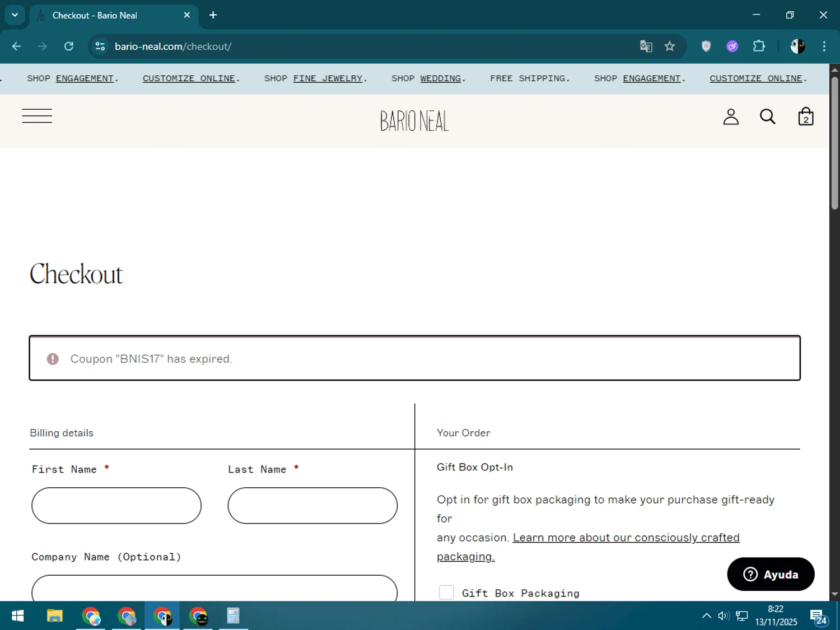The width and height of the screenshot is (840, 630).
Task: Click the Billing details heading
Action: tap(62, 433)
